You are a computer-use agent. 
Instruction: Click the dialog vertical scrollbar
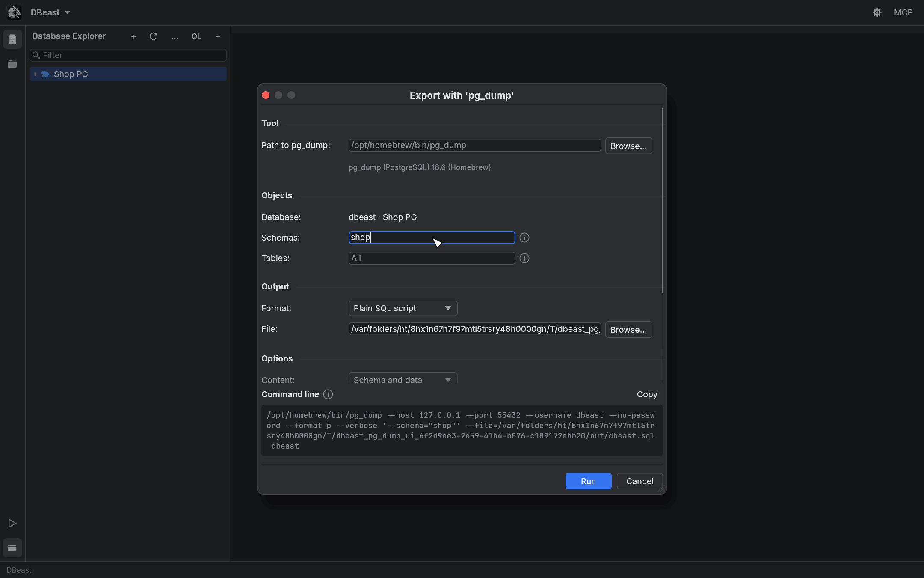point(662,200)
